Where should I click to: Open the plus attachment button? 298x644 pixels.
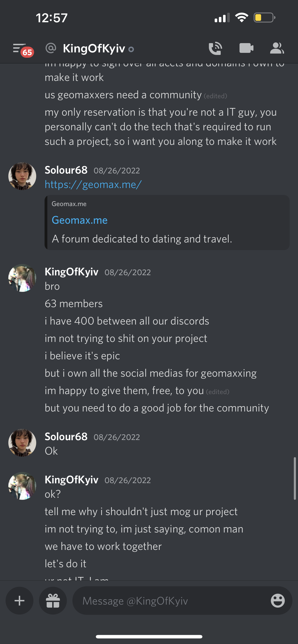coord(19,600)
